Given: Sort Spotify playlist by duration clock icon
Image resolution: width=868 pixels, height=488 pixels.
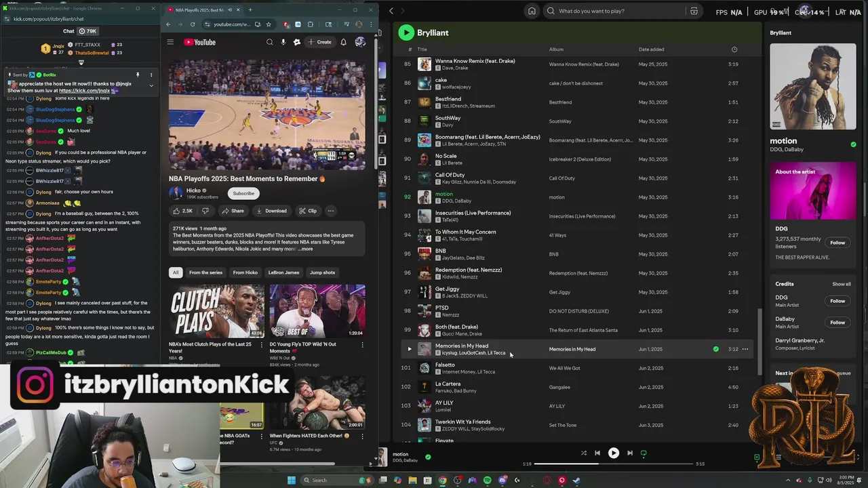Looking at the screenshot, I should click(x=734, y=49).
